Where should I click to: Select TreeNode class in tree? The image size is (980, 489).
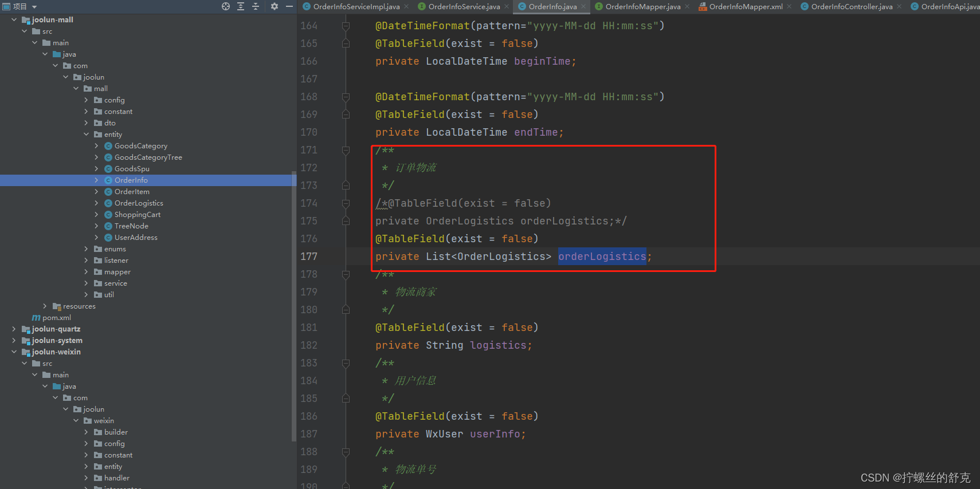[x=131, y=226]
